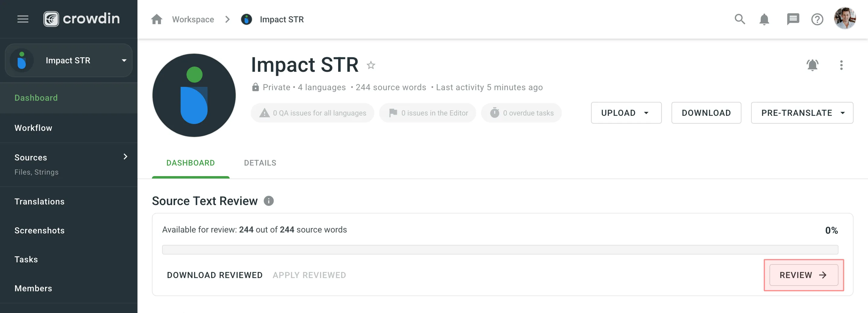Toggle the Source Text Review info tooltip
The width and height of the screenshot is (868, 313).
click(x=269, y=201)
